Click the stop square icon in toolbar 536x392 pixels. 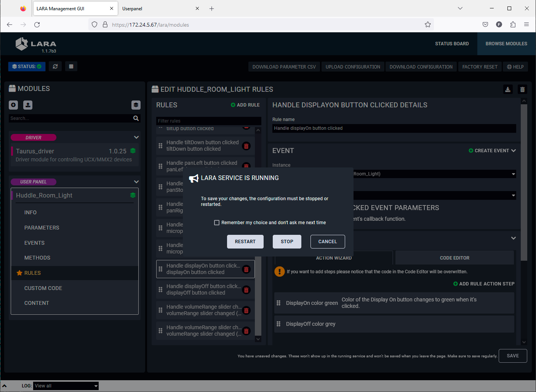tap(71, 67)
